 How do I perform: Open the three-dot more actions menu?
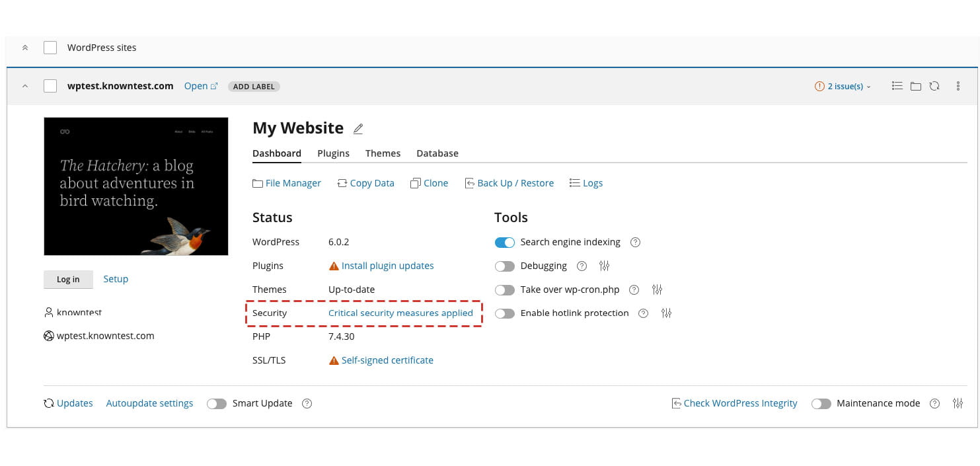958,86
